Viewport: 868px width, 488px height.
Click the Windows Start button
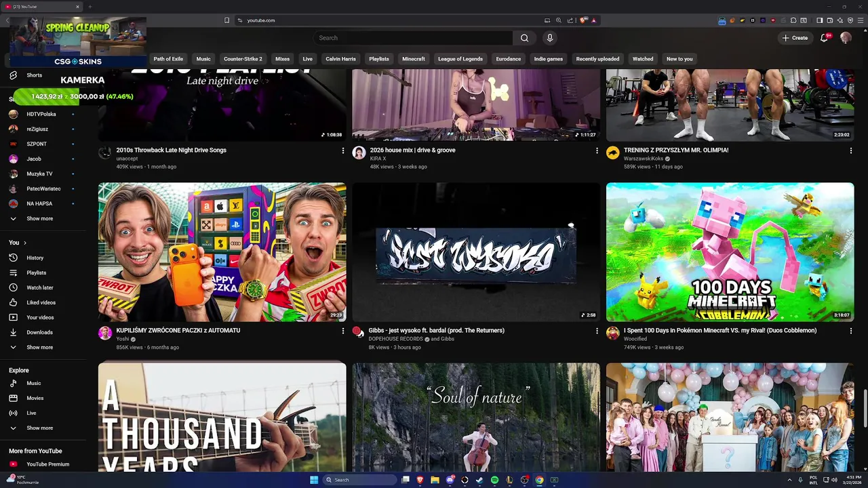coord(314,480)
